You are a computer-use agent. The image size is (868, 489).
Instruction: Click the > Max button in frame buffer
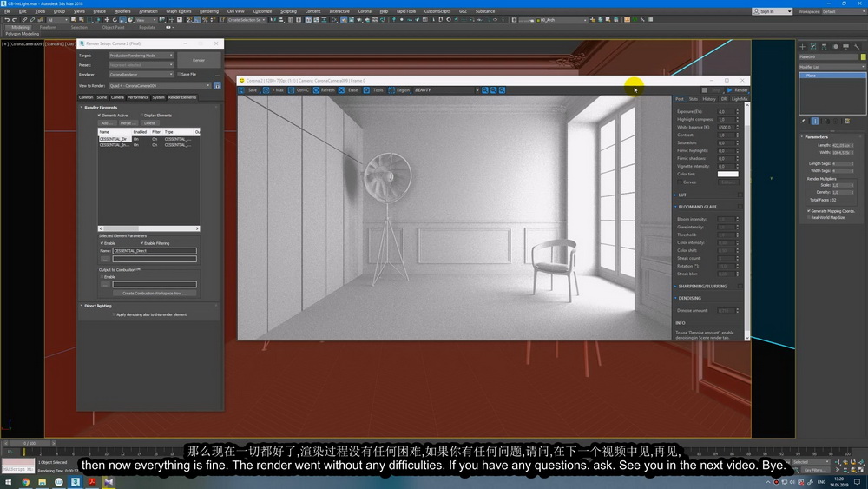(273, 90)
